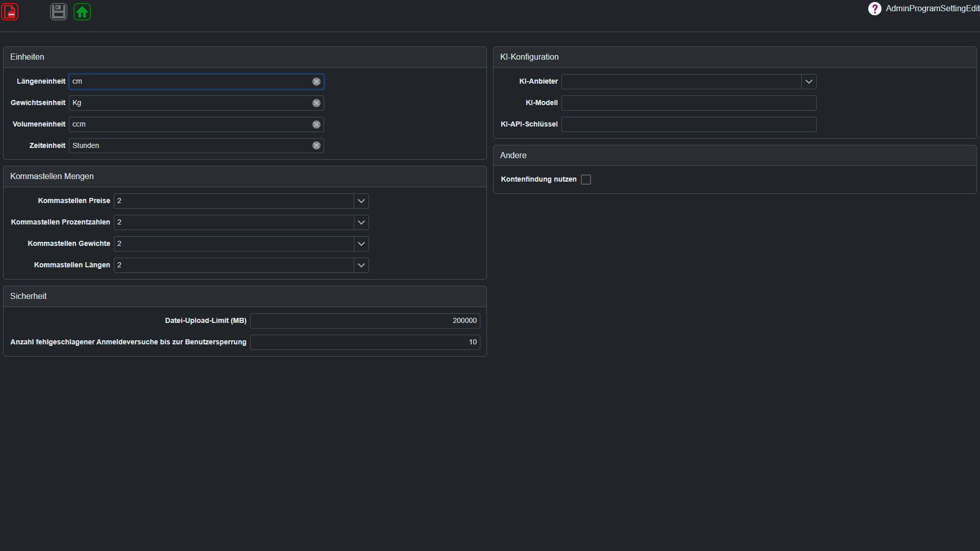Expand the Kommastellen Längen dropdown arrow
Image resolution: width=980 pixels, height=551 pixels.
(361, 265)
